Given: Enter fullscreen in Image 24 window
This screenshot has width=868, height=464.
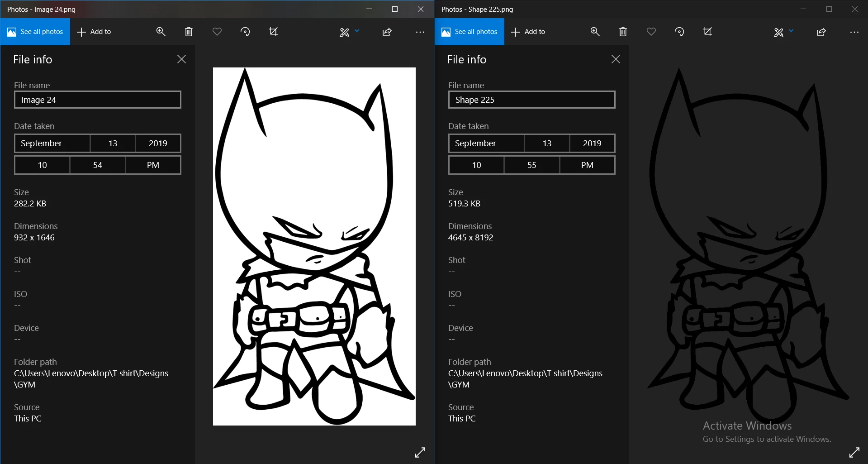Looking at the screenshot, I should [420, 452].
